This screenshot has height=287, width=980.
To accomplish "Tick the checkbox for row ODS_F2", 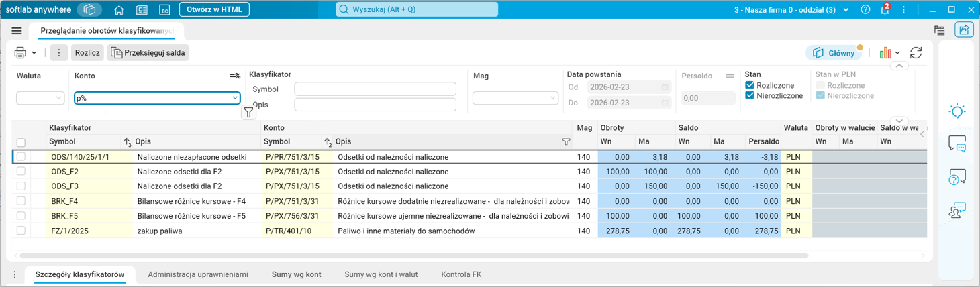I will coord(21,172).
